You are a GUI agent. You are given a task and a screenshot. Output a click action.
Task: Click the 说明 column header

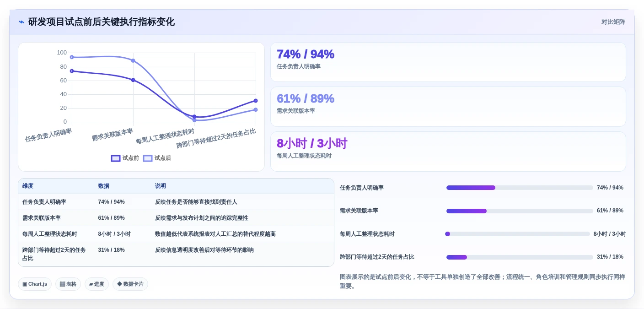(x=161, y=186)
